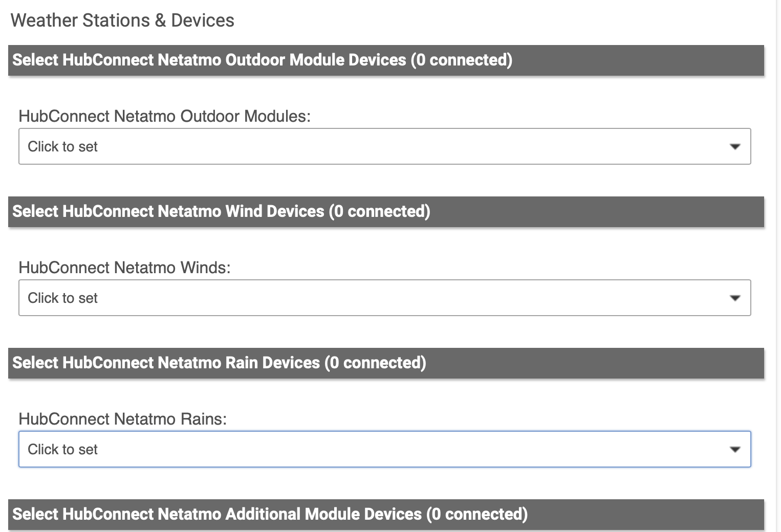
Task: Select the 'HubConnect Netatmo Outdoor Modules:' label
Action: click(x=164, y=116)
